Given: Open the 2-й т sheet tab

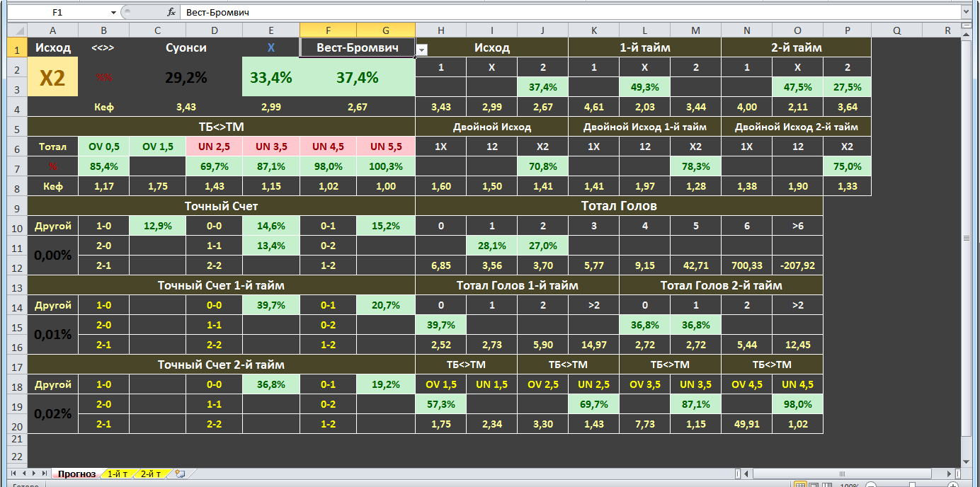Looking at the screenshot, I should coord(151,474).
